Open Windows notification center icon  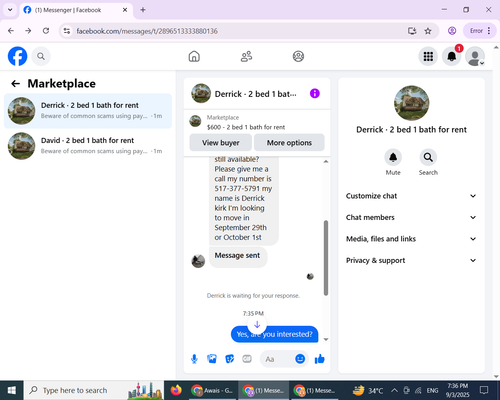point(484,390)
